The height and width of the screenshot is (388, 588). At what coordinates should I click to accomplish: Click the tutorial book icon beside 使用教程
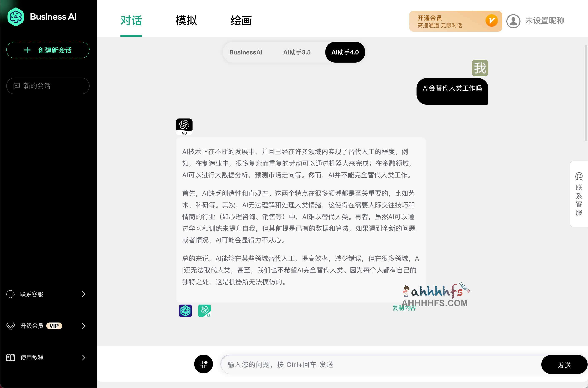[x=10, y=357]
